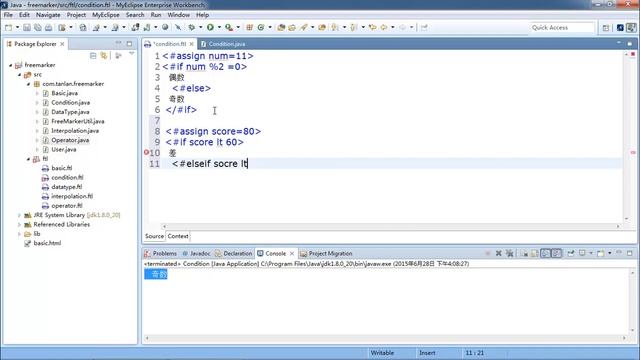Image resolution: width=640 pixels, height=360 pixels.
Task: Collapse All in Package Explorer
Action: point(93,56)
